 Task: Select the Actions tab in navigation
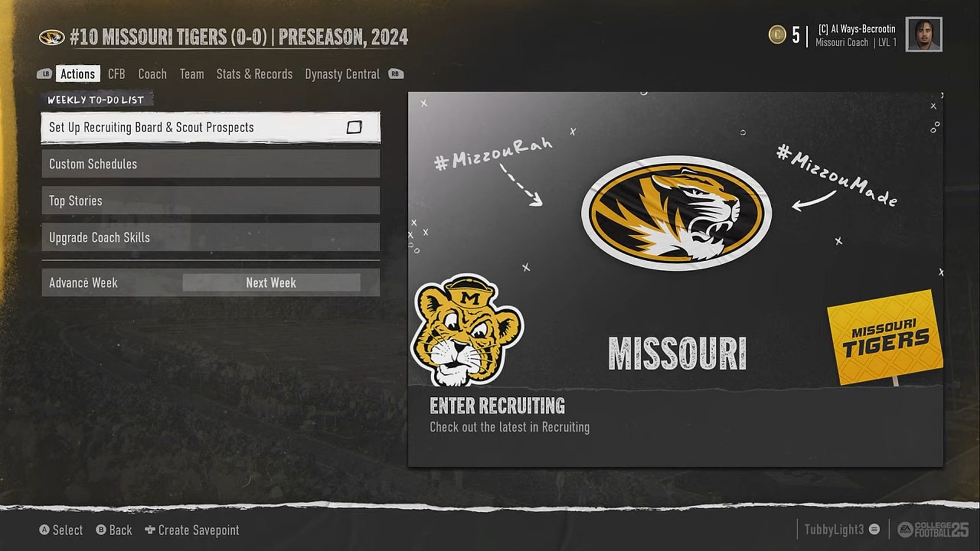point(78,73)
